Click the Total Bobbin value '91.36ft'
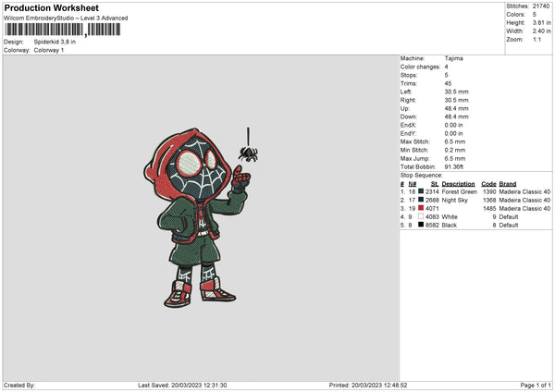 (454, 167)
